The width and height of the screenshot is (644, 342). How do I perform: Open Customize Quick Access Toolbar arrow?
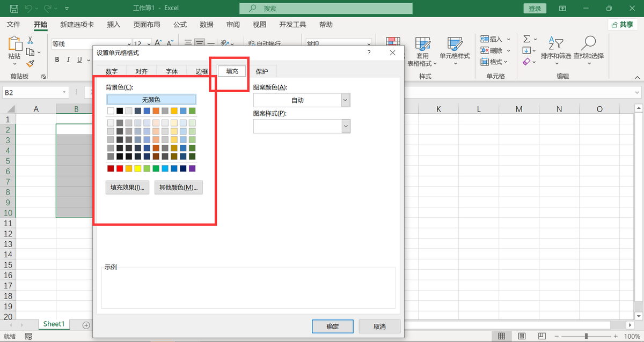66,9
